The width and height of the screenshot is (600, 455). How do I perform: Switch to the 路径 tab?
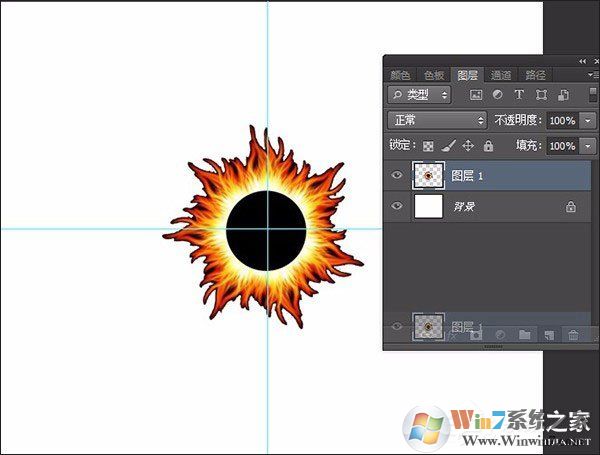[x=535, y=75]
